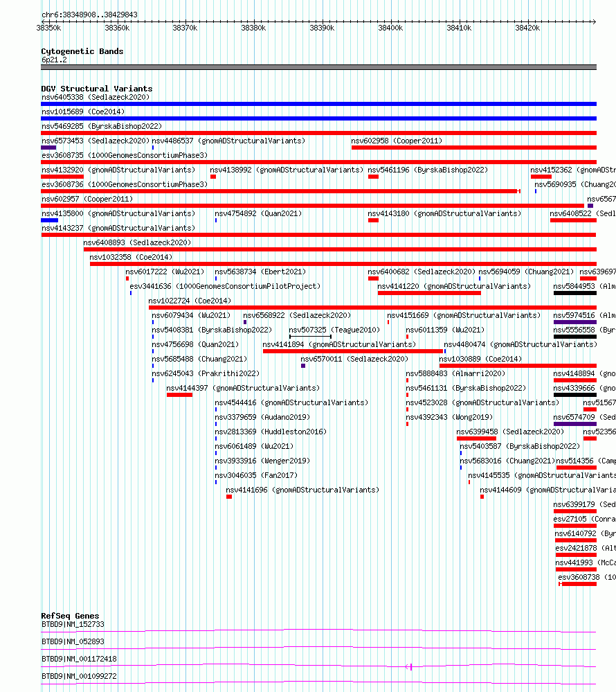This screenshot has width=616, height=692.
Task: Click nsv4141894 gnomAD variant label
Action: [x=339, y=345]
